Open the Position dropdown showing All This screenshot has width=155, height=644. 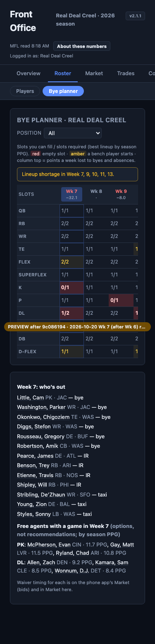coord(73,133)
